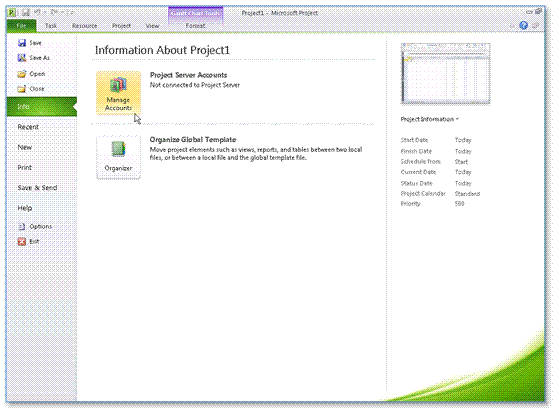Click the Start Date value Today
The image size is (556, 413).
463,140
